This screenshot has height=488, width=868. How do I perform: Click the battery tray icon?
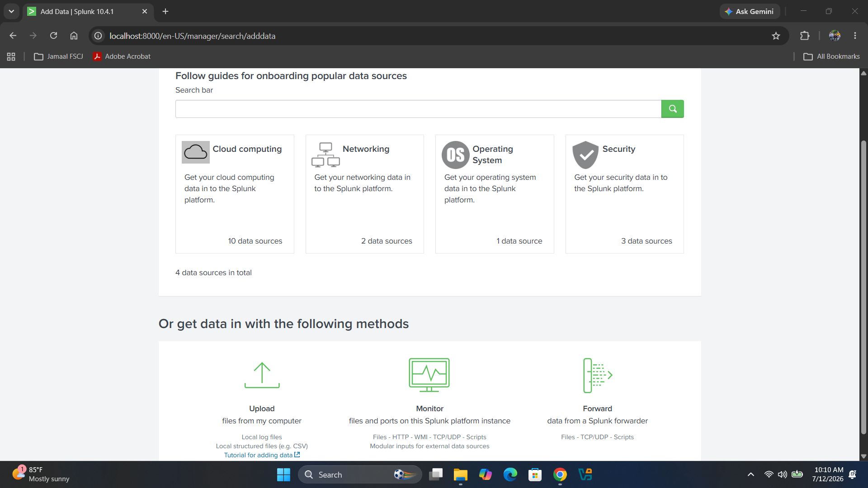tap(797, 474)
